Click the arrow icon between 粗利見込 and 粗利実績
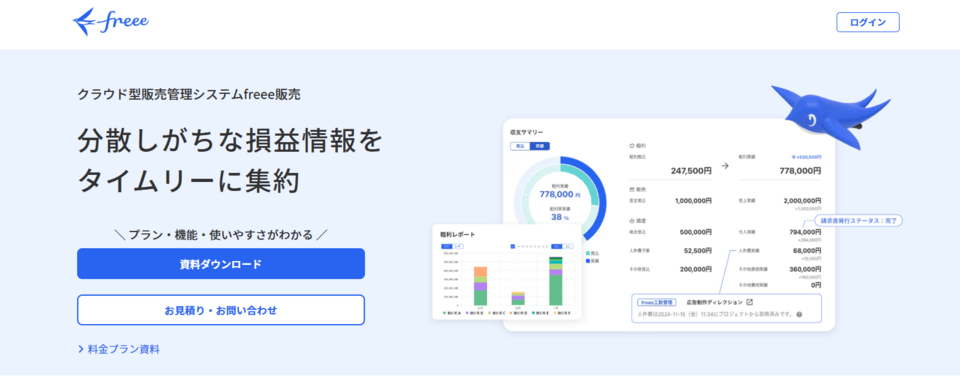 point(725,165)
